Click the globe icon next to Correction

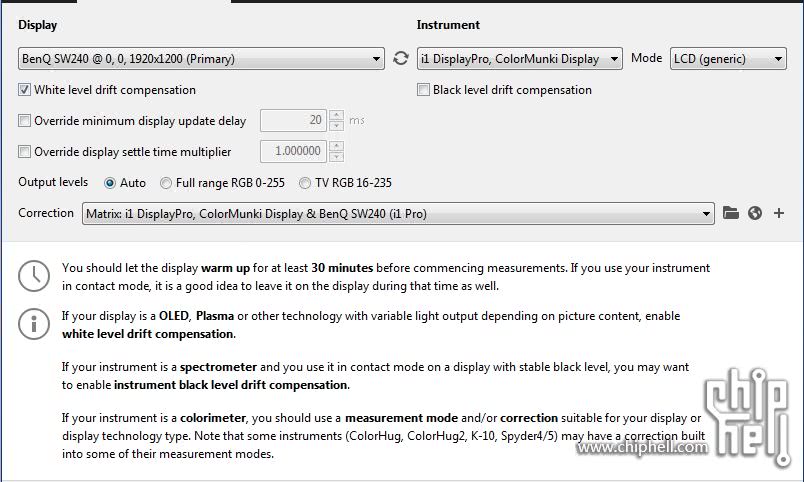point(755,213)
